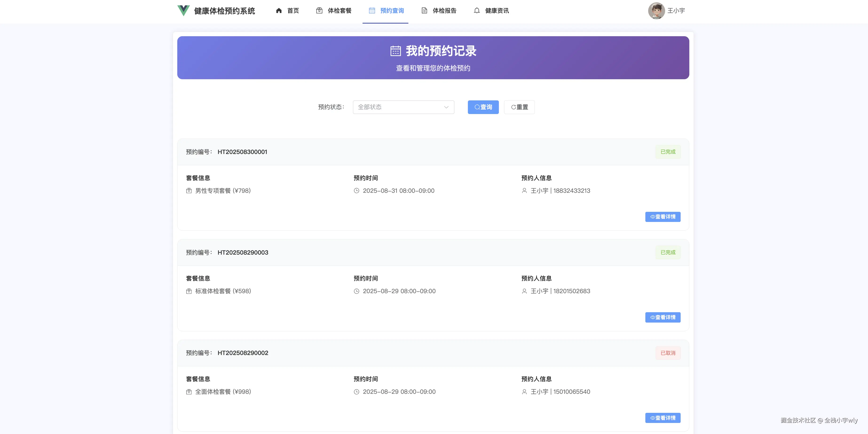Click the 健康资讯 bell icon
The image size is (868, 434).
(477, 10)
